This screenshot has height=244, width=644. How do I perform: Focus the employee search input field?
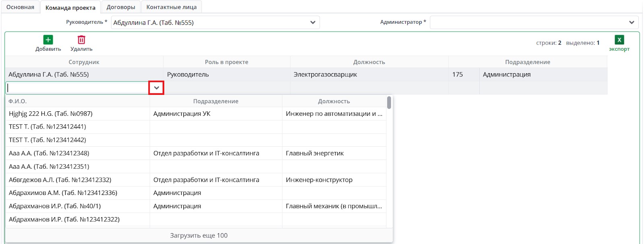77,88
